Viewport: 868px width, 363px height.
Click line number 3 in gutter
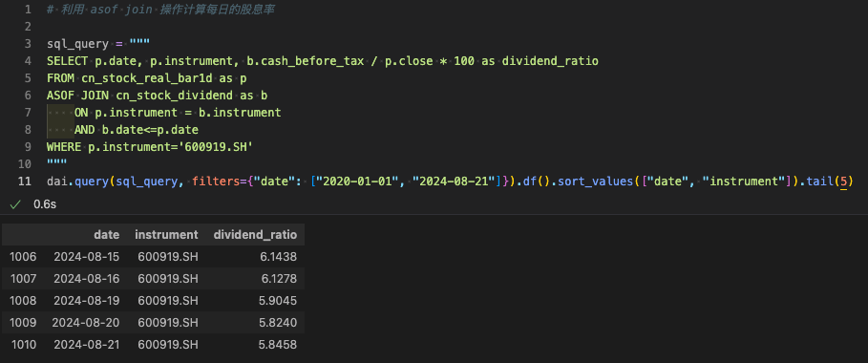coord(28,44)
